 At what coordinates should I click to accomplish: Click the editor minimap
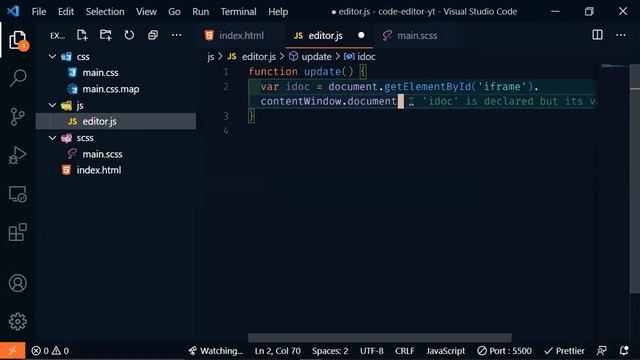615,67
